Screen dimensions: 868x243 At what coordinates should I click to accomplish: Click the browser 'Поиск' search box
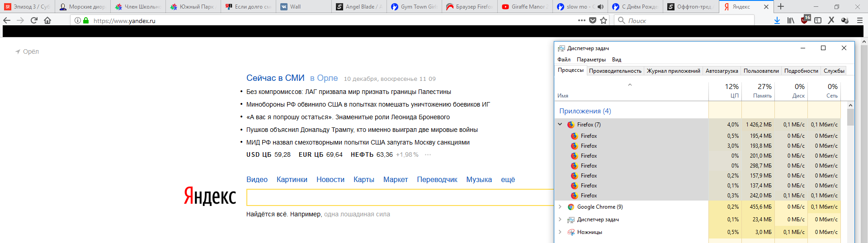[684, 20]
